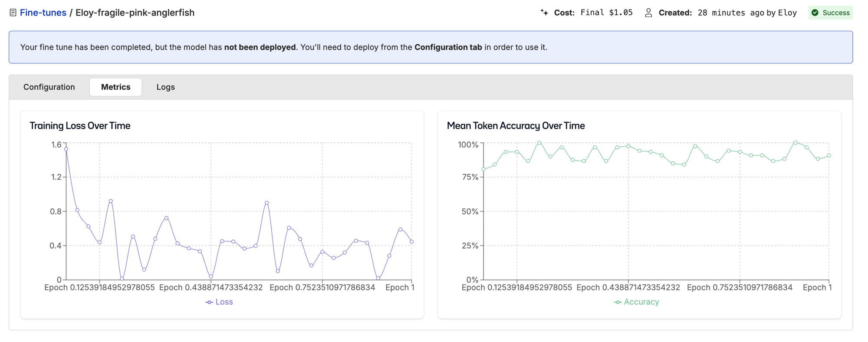
Task: Click the Accuracy legend marker icon
Action: [x=618, y=302]
